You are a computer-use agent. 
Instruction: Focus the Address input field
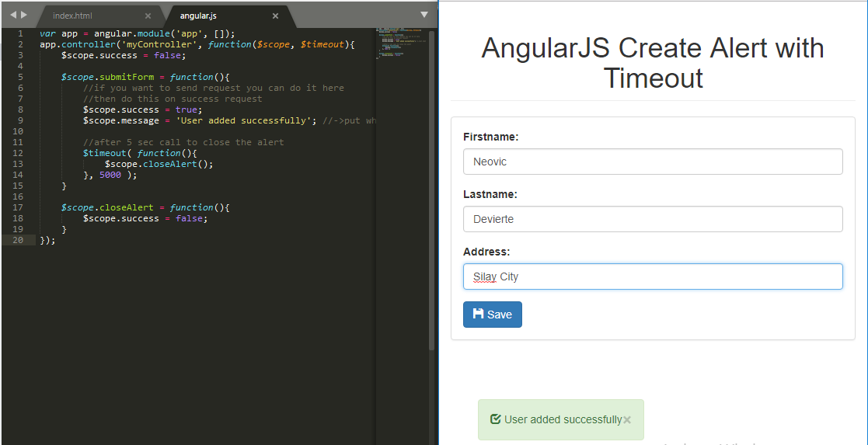click(653, 276)
